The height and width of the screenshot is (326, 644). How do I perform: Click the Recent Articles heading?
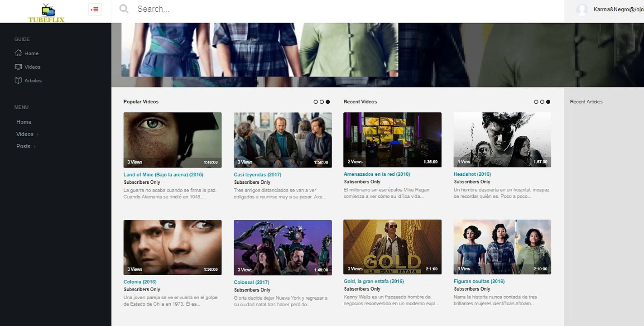586,102
